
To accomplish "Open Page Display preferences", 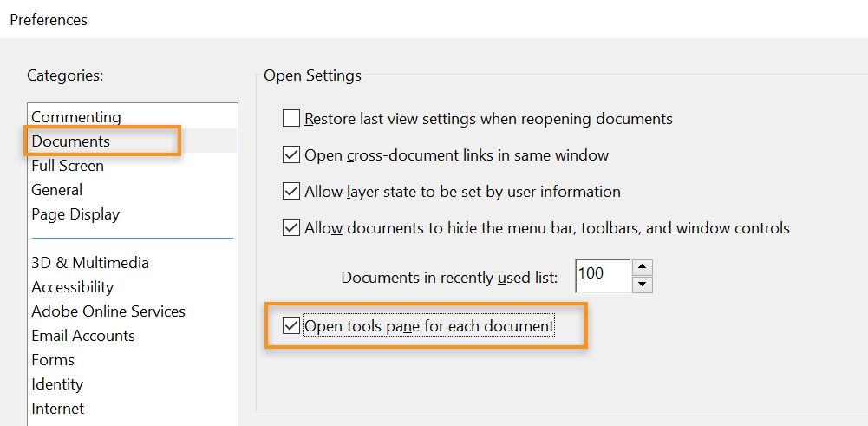I will coord(75,214).
